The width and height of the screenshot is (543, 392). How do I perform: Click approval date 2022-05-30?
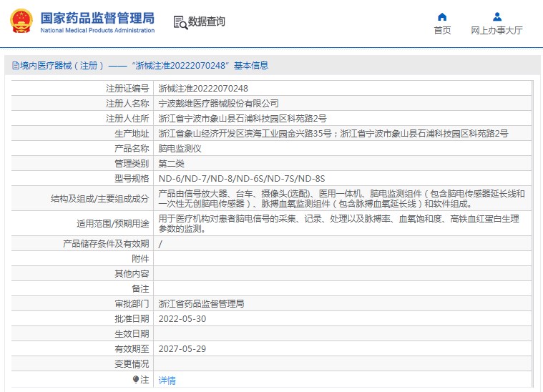point(182,318)
